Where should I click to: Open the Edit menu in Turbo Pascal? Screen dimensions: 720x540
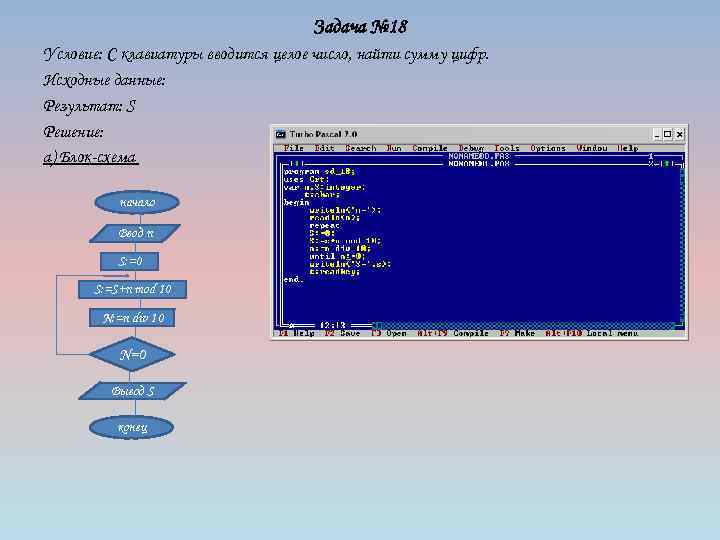pyautogui.click(x=324, y=148)
